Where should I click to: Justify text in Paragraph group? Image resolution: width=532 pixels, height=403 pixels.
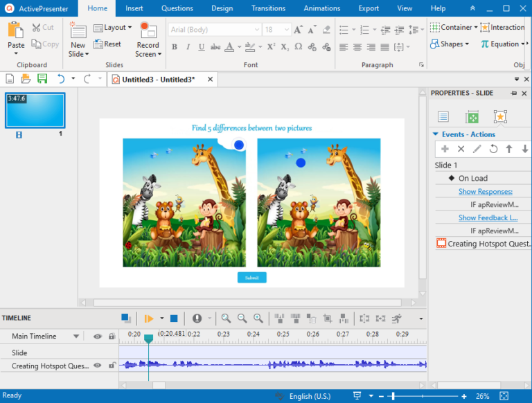click(x=384, y=47)
